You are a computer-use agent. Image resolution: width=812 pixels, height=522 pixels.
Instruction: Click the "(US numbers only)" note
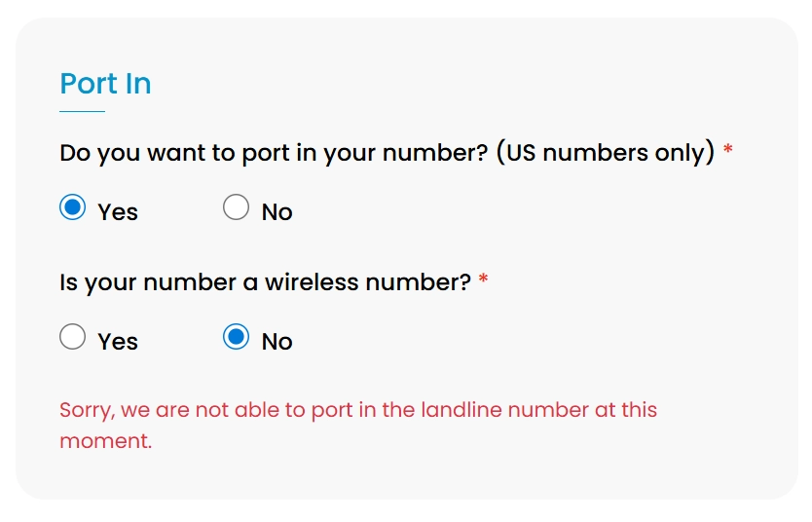pos(606,153)
